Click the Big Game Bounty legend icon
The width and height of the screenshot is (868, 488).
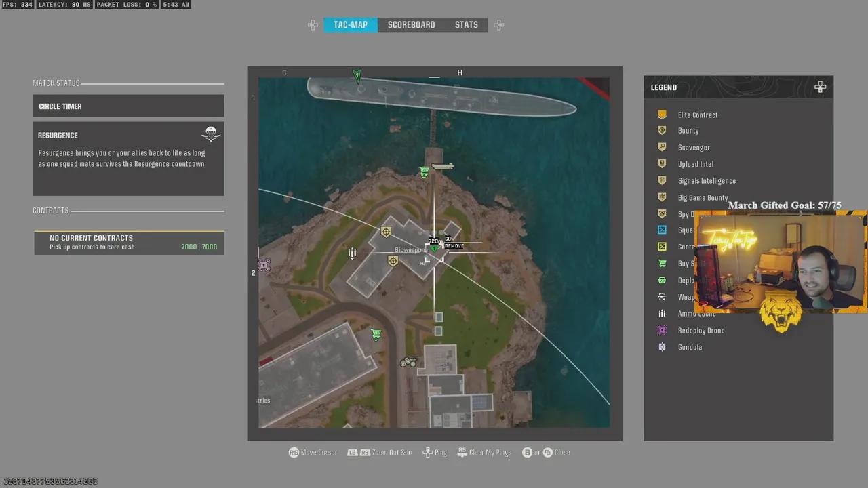[662, 197]
